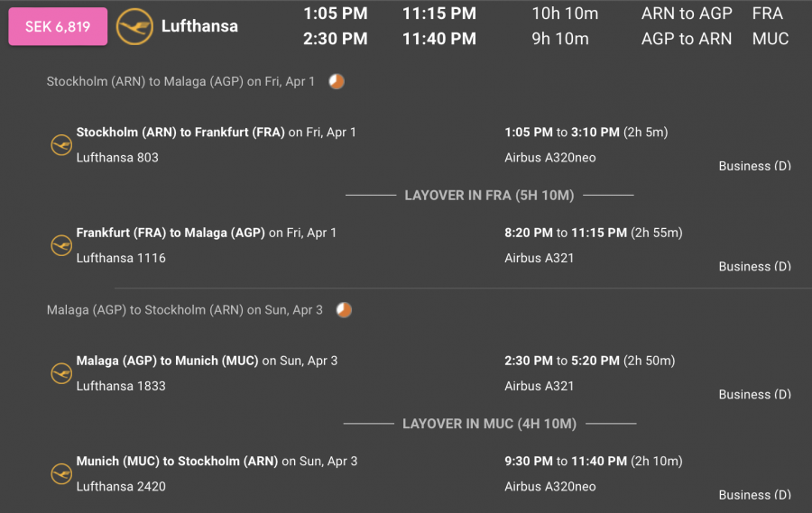Click the Malaga (AGP) to Stockholm (ARN) section heading
Viewport: 812px width, 513px height.
tap(184, 310)
